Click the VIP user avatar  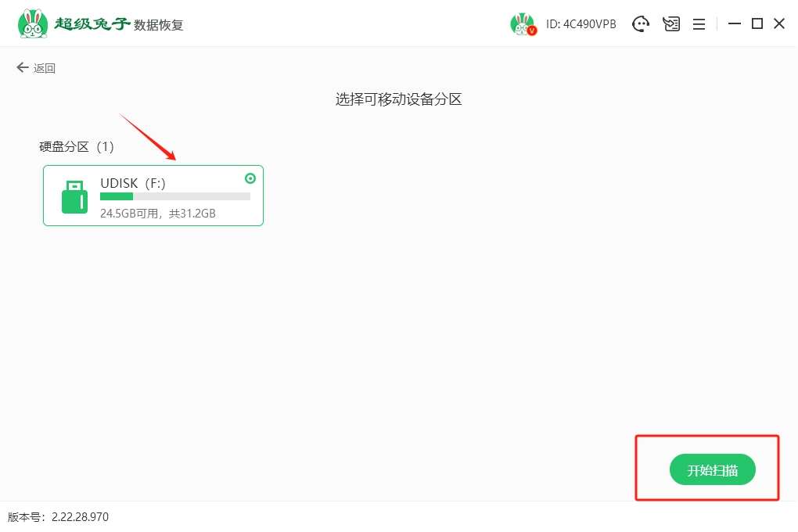pos(523,24)
